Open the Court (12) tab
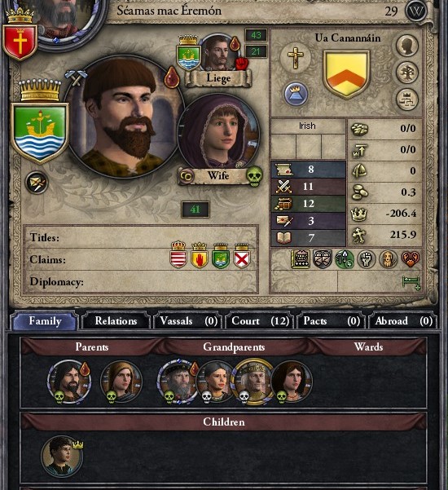This screenshot has width=448, height=490. (x=261, y=321)
